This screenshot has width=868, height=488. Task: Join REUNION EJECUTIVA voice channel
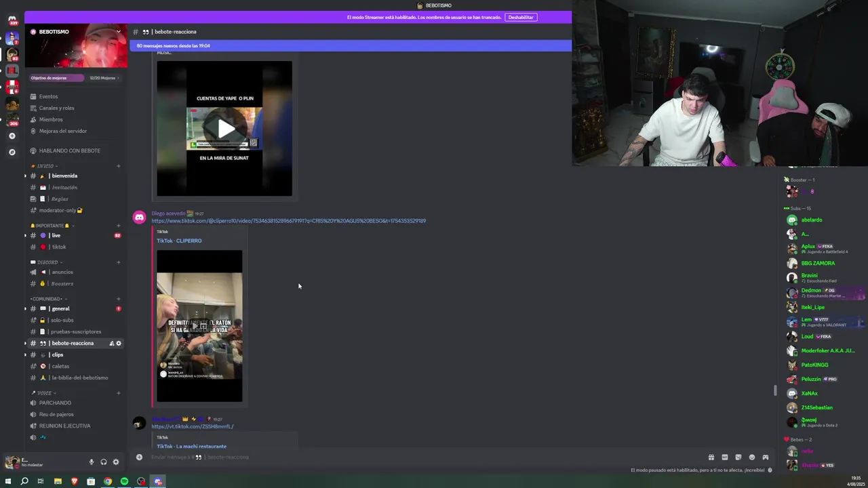click(64, 426)
